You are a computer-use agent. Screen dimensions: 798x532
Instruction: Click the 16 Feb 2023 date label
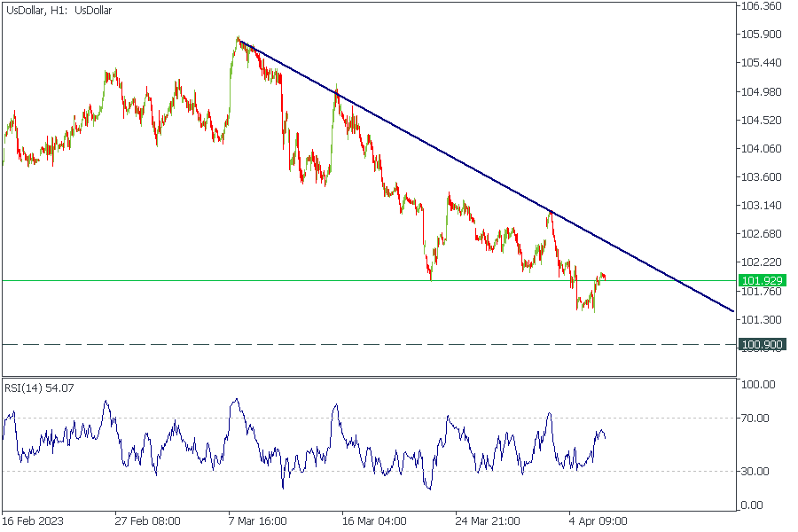pyautogui.click(x=33, y=520)
